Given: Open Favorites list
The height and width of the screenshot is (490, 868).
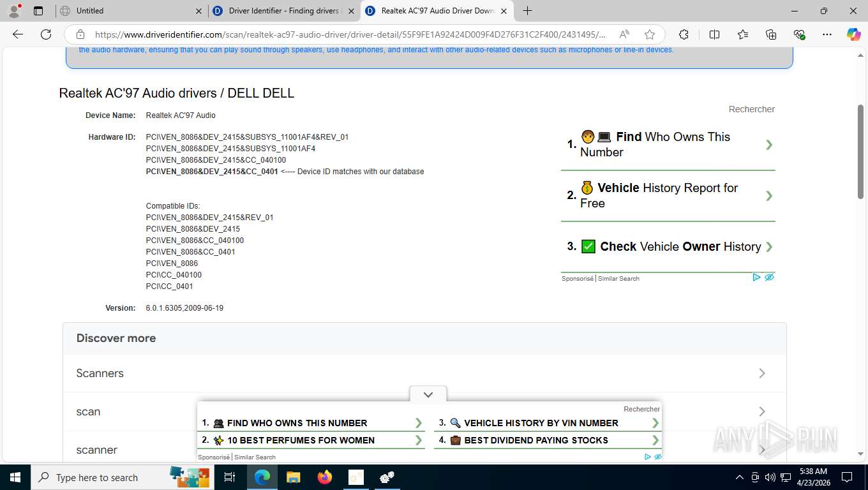Looking at the screenshot, I should 743,34.
